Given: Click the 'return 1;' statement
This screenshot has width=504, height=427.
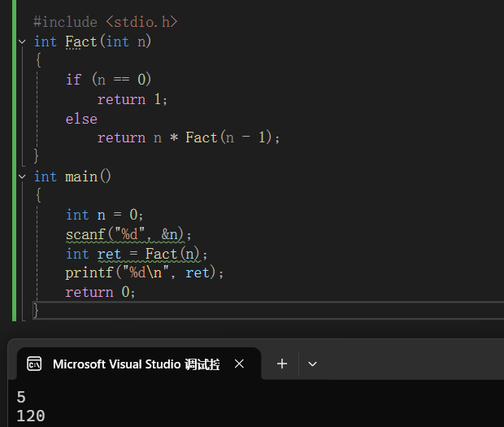Looking at the screenshot, I should (x=133, y=99).
